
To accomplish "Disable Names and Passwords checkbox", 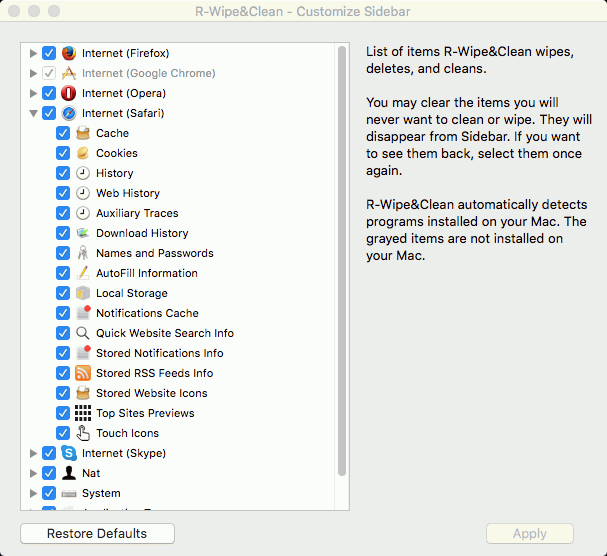I will point(63,253).
